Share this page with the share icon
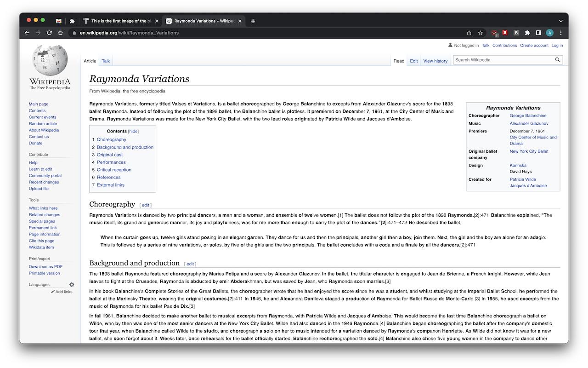The width and height of the screenshot is (588, 368). 469,33
